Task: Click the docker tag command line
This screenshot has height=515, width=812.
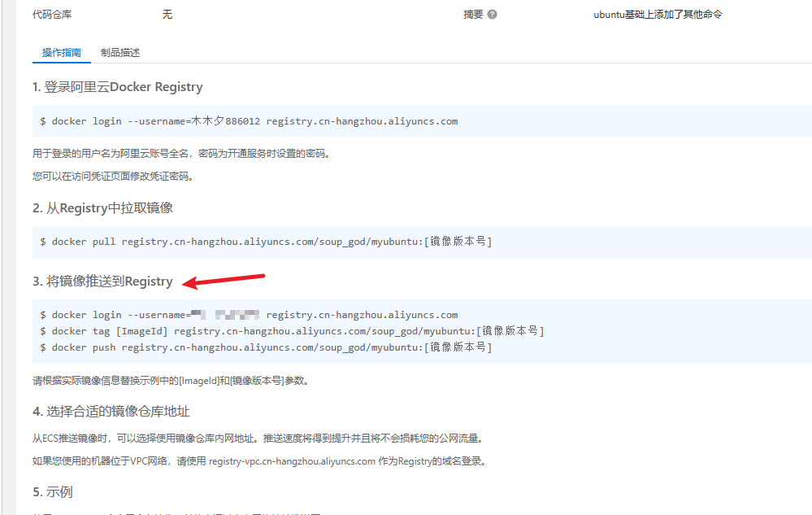Action: (x=292, y=331)
